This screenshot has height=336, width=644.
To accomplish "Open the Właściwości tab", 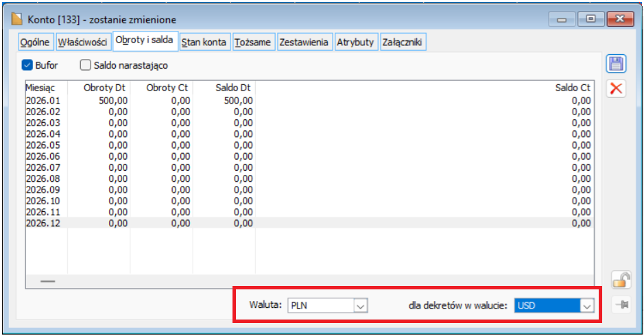I will click(x=83, y=43).
